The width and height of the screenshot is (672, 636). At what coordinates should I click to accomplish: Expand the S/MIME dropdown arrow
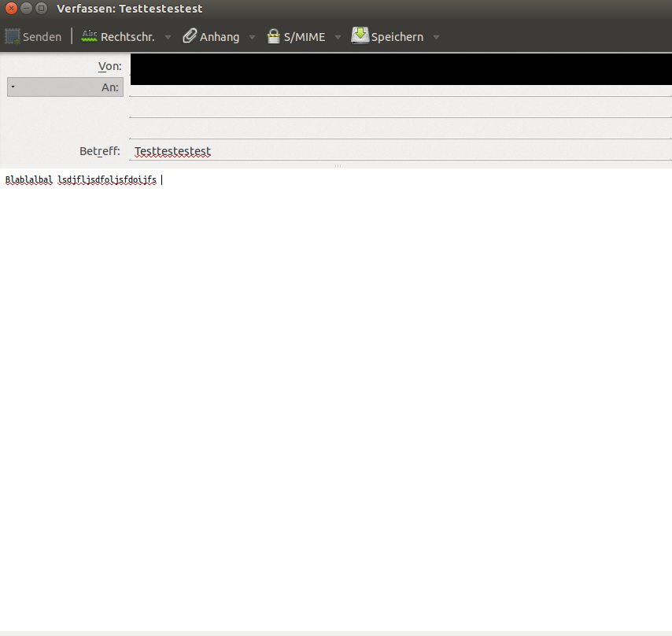point(338,38)
